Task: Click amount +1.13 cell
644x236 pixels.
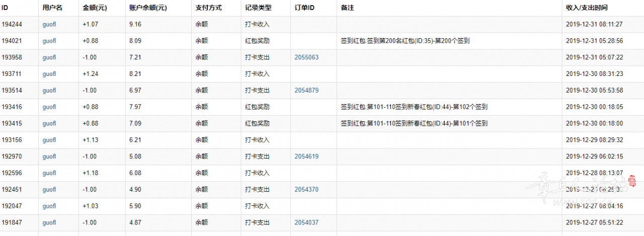Action: [x=90, y=140]
